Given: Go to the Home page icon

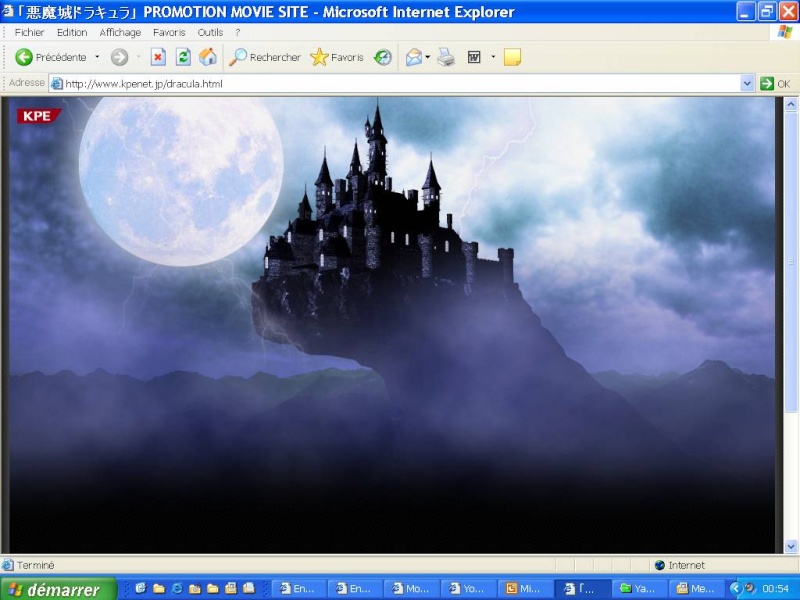Looking at the screenshot, I should tap(208, 57).
